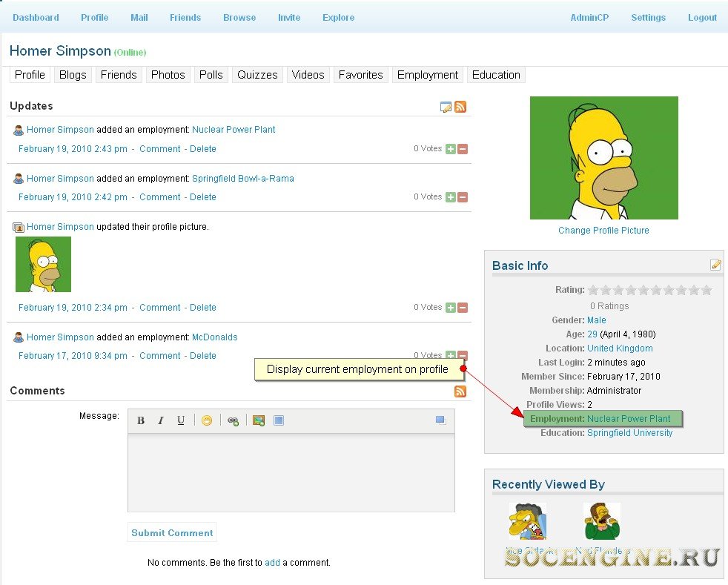Vote down the Nuclear Power Plant update
The height and width of the screenshot is (585, 728).
463,149
